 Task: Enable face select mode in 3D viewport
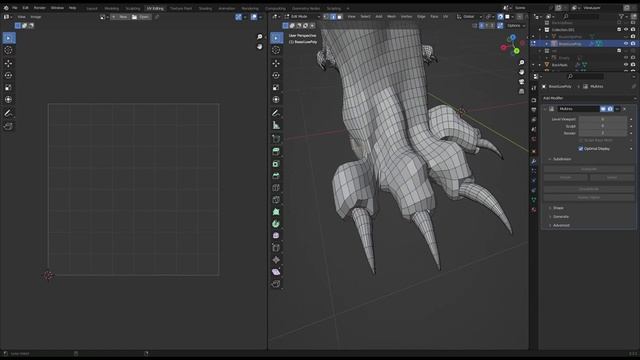(x=340, y=17)
